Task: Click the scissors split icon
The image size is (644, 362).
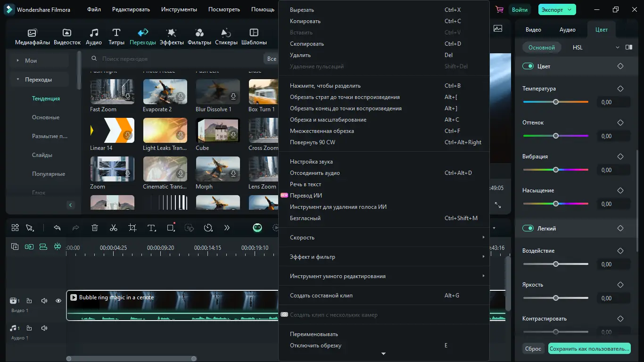Action: click(114, 228)
